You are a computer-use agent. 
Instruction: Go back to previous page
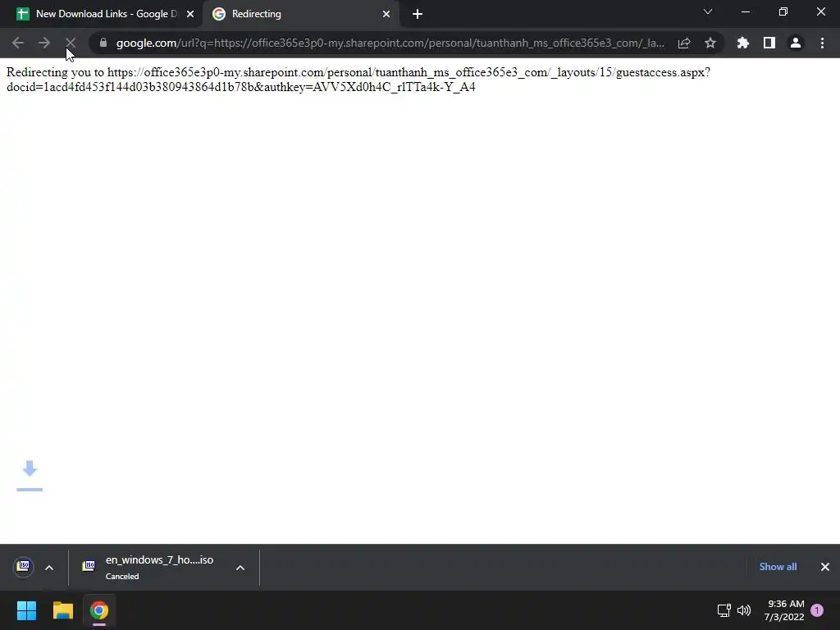click(18, 43)
